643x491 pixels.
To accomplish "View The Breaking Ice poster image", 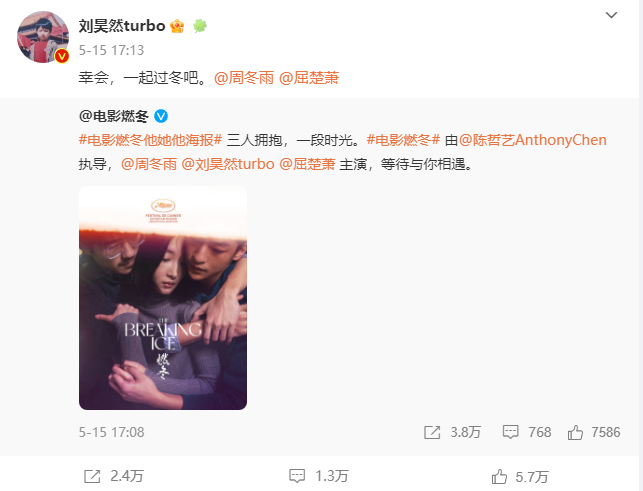I will [163, 298].
